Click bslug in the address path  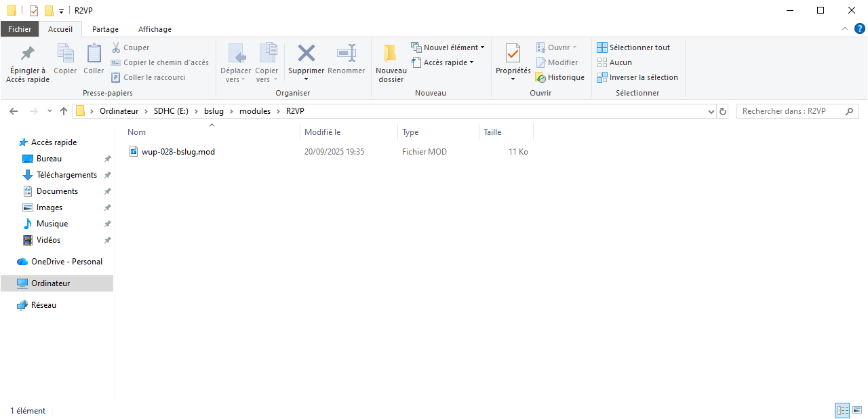pos(214,111)
